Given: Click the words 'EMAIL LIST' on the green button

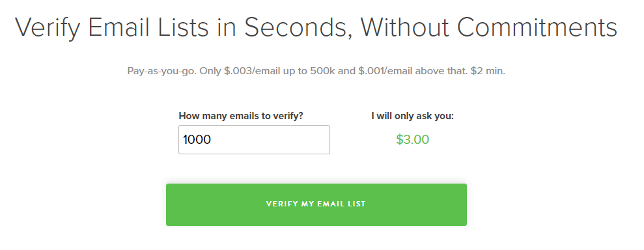Looking at the screenshot, I should tap(341, 204).
